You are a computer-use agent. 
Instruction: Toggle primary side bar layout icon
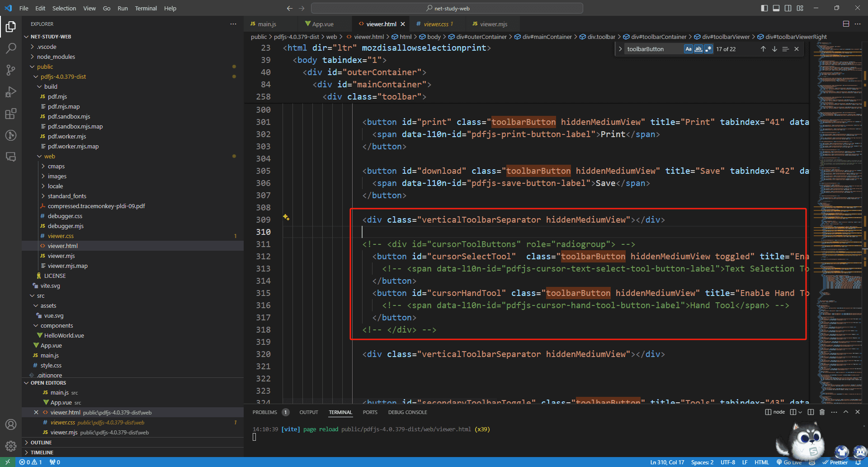(x=764, y=8)
